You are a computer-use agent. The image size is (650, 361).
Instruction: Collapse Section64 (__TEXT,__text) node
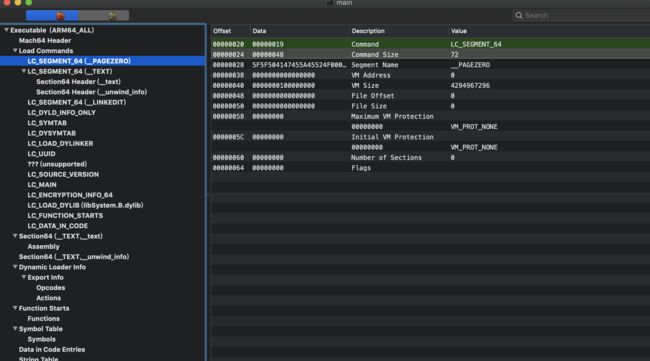pyautogui.click(x=15, y=236)
